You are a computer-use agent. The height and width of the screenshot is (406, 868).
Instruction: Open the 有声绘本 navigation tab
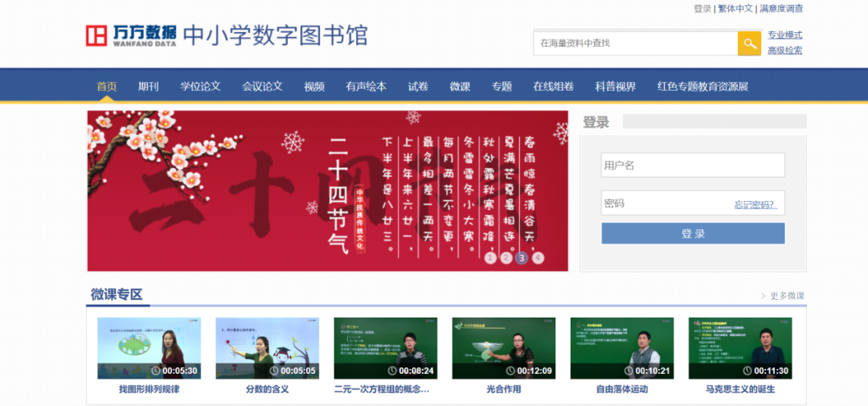click(x=366, y=86)
